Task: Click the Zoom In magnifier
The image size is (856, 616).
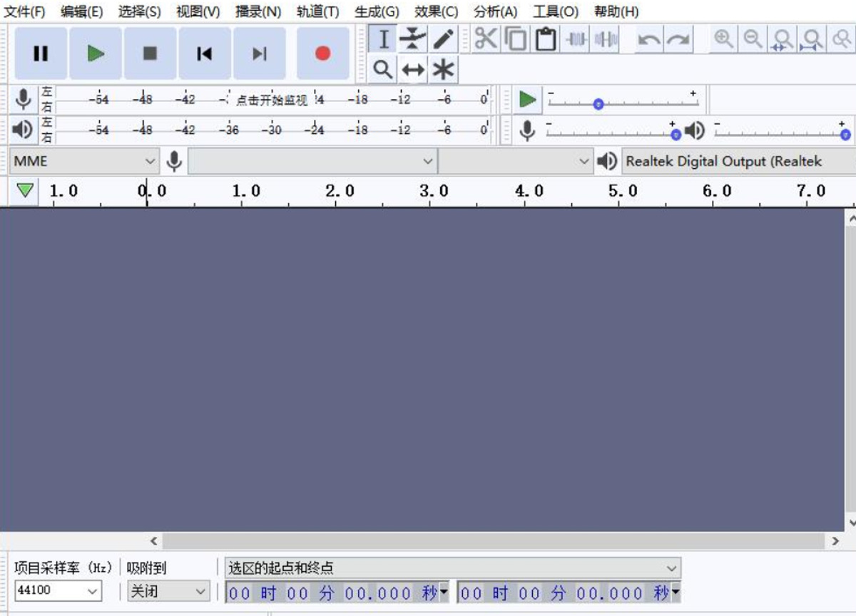Action: (723, 38)
